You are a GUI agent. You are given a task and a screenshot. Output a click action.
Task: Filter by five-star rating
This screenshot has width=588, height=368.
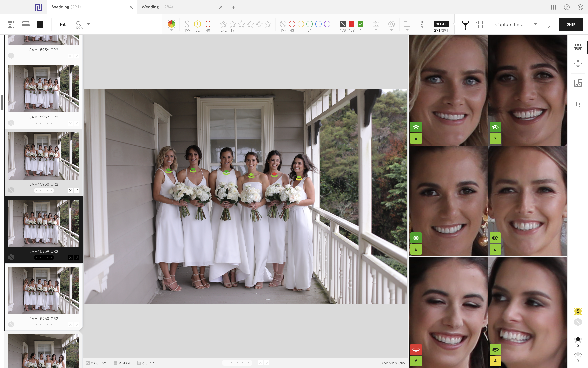(x=268, y=24)
